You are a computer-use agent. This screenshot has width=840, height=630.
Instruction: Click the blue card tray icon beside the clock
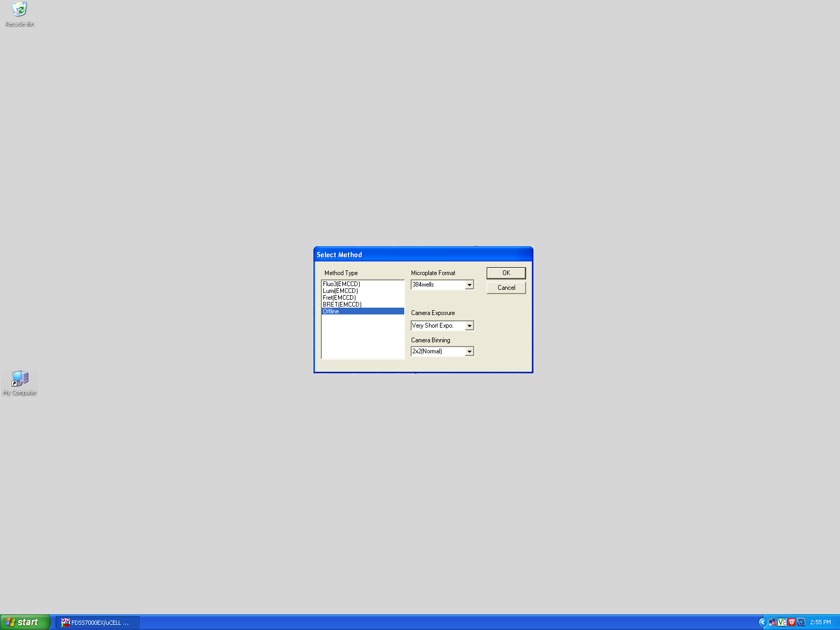pyautogui.click(x=801, y=622)
